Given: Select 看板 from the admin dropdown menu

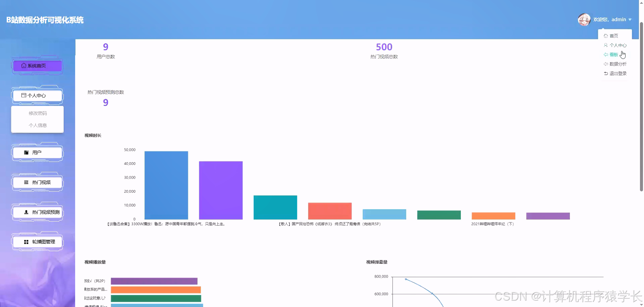Looking at the screenshot, I should click(x=614, y=55).
